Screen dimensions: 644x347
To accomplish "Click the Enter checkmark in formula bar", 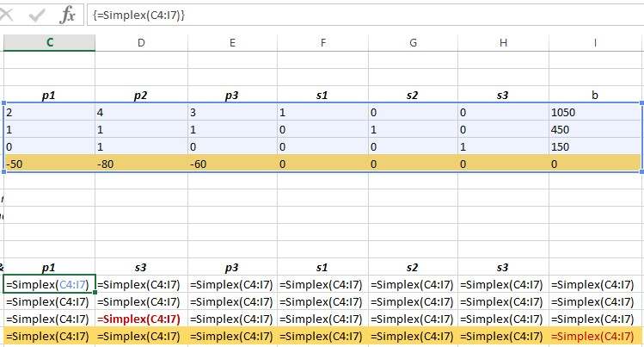I will point(37,15).
